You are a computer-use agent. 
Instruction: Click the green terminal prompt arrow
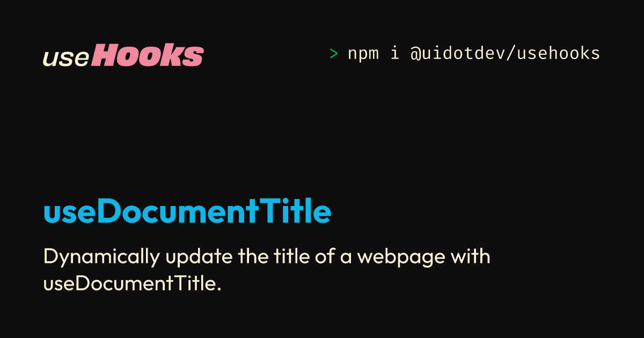point(334,53)
